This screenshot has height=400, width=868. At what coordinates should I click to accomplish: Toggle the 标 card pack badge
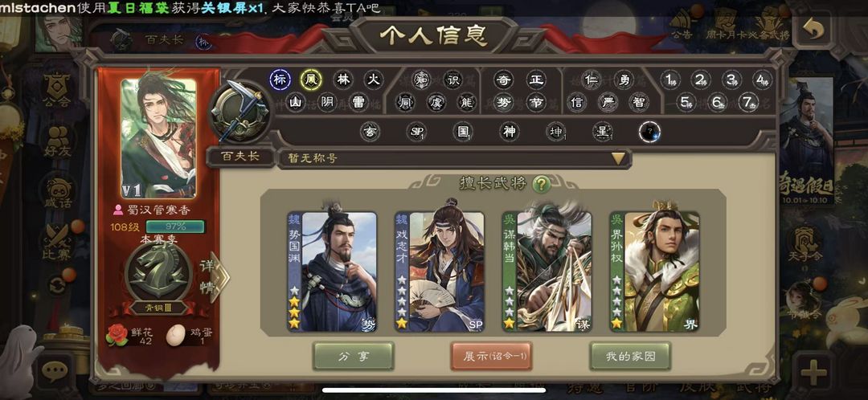click(280, 80)
